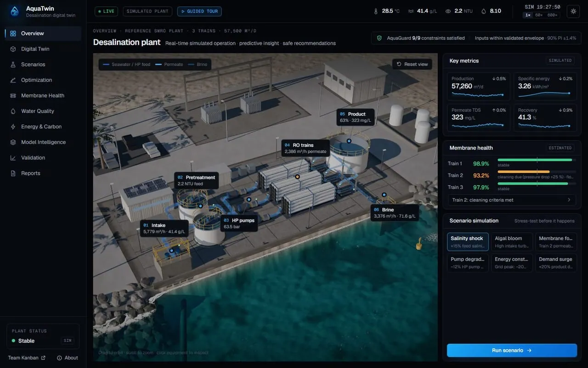Click the AquaGuard shield icon
Screen dimensions: 588x368
point(379,38)
